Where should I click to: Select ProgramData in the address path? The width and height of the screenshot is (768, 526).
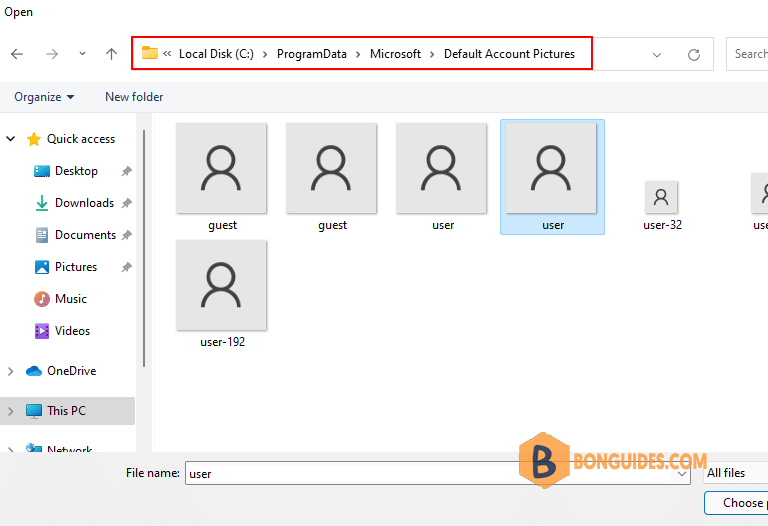pyautogui.click(x=312, y=54)
